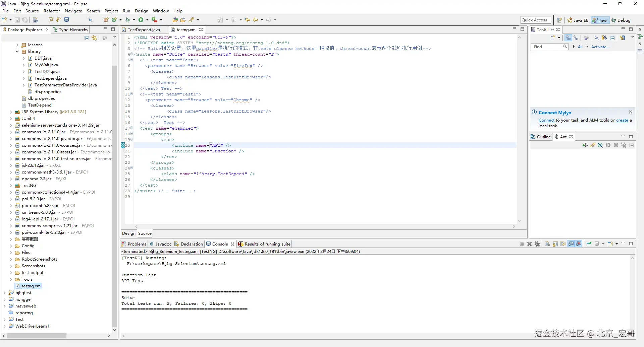Click the New Java Class icon
644x347 pixels.
tap(114, 20)
